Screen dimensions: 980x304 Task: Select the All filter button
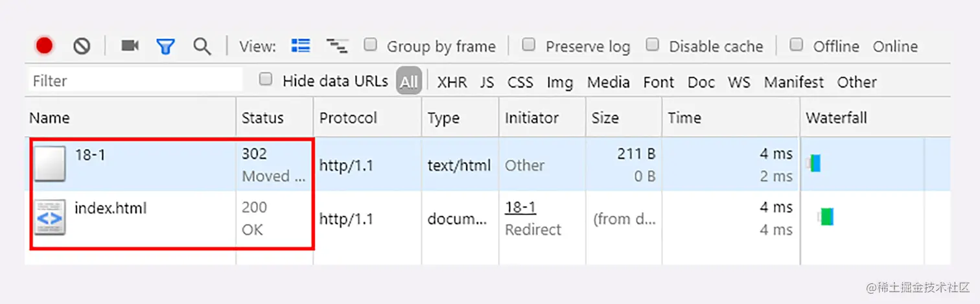click(x=409, y=82)
